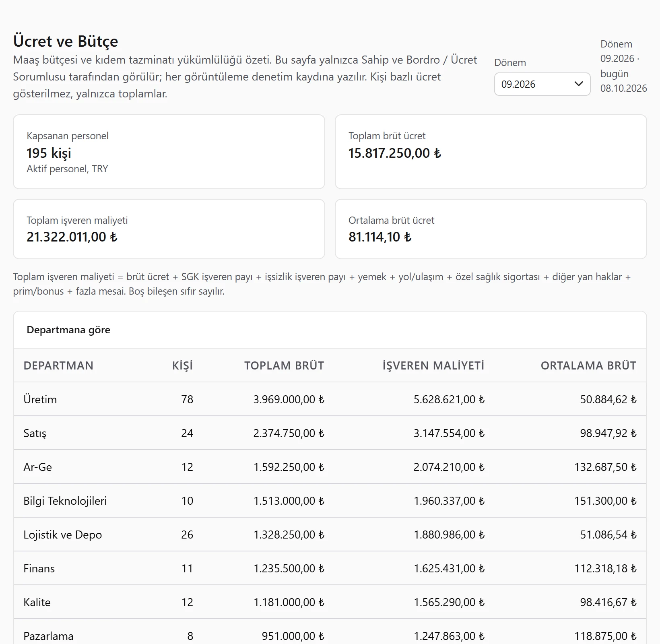Click the 'Aktif personel, TRY' subtitle
660x644 pixels.
[67, 169]
